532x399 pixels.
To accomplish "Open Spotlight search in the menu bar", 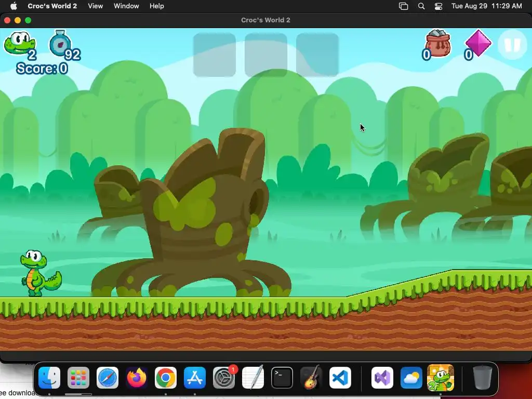I will point(421,6).
